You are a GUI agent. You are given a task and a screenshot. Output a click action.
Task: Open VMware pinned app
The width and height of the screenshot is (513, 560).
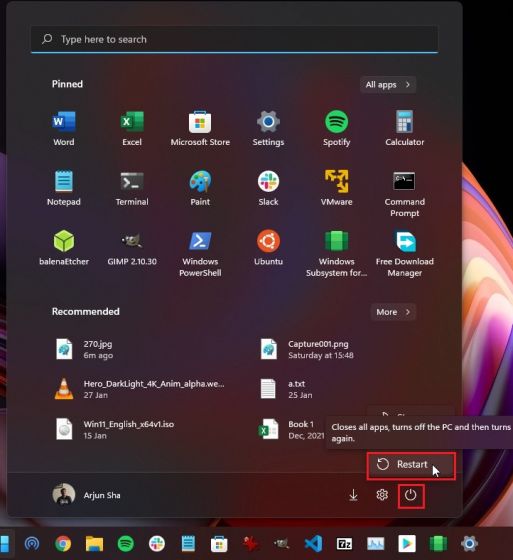pos(337,188)
